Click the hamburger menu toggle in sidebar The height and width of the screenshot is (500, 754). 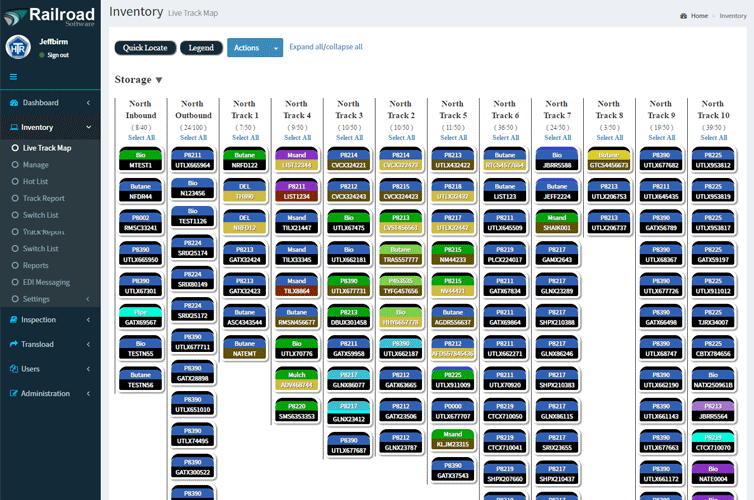point(13,76)
